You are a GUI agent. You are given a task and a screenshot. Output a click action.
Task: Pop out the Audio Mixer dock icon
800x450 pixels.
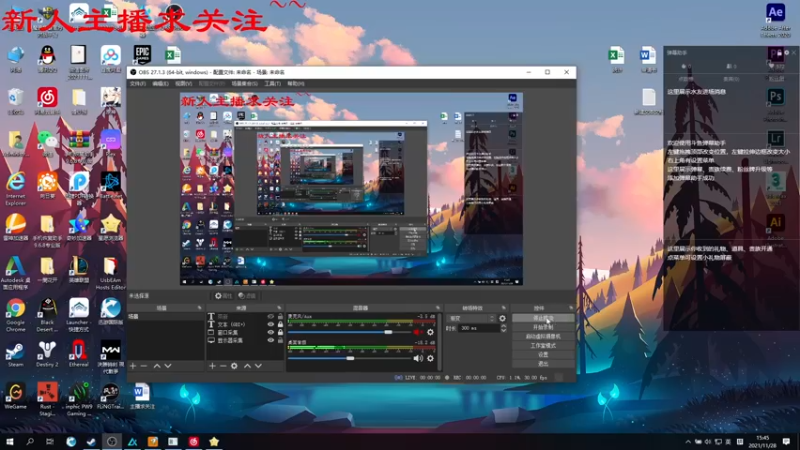438,308
